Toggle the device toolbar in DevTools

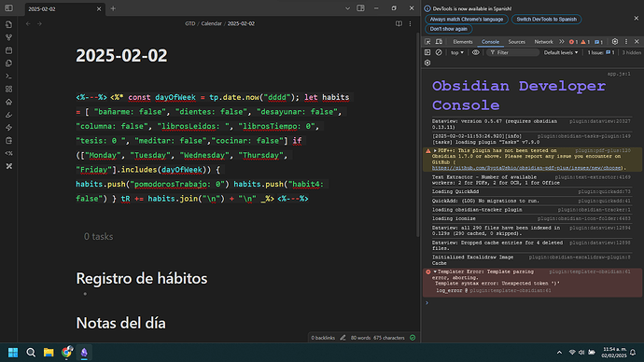click(x=439, y=42)
